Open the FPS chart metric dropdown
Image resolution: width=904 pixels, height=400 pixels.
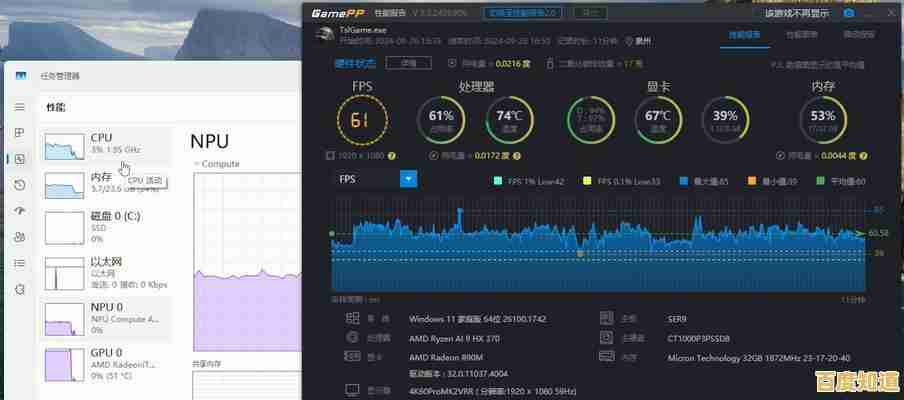point(408,179)
